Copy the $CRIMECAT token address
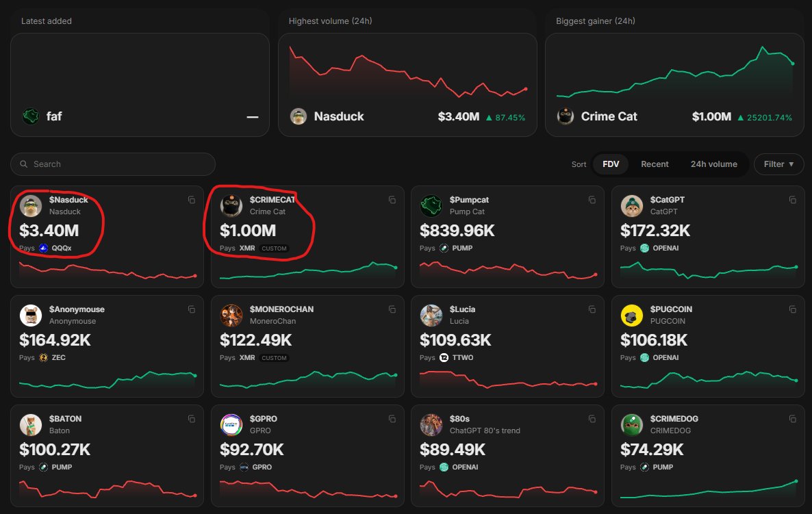 coord(392,200)
